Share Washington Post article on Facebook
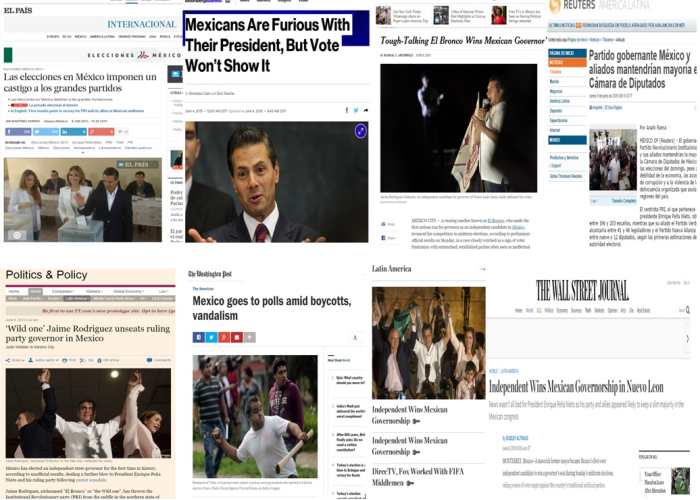This screenshot has height=500, width=700. click(199, 337)
